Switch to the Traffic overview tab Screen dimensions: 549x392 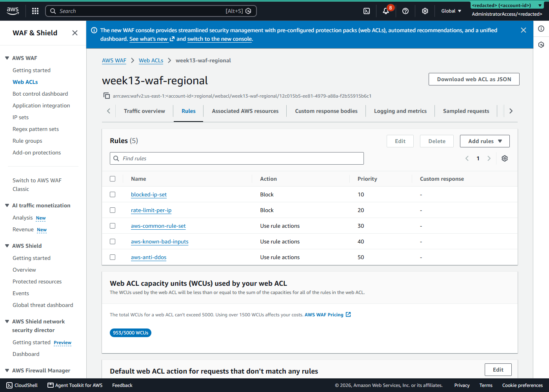tap(144, 111)
